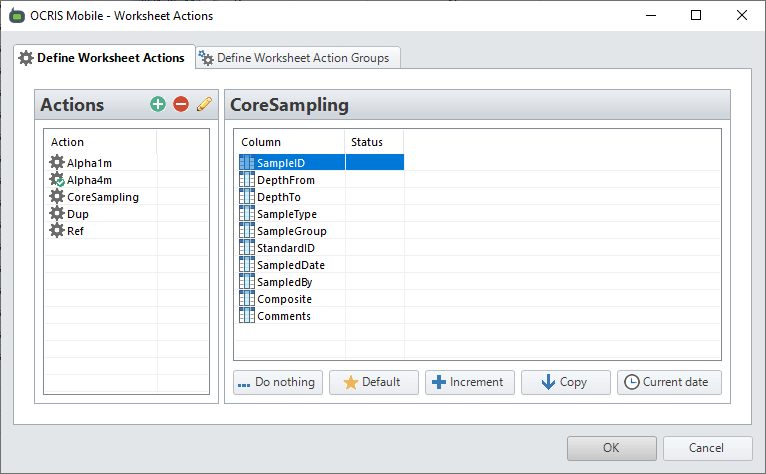766x474 pixels.
Task: Choose the Current date button
Action: pos(669,382)
